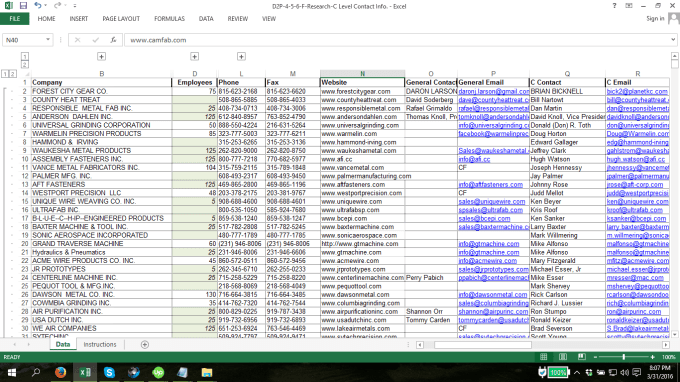Open File Explorer from the taskbar

pos(207,372)
